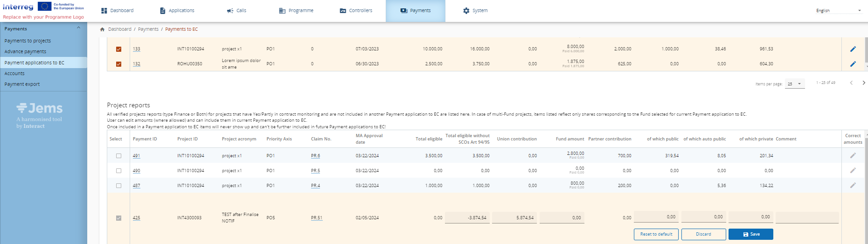Click the edit pencil for payment 491
The width and height of the screenshot is (868, 244).
tap(853, 156)
